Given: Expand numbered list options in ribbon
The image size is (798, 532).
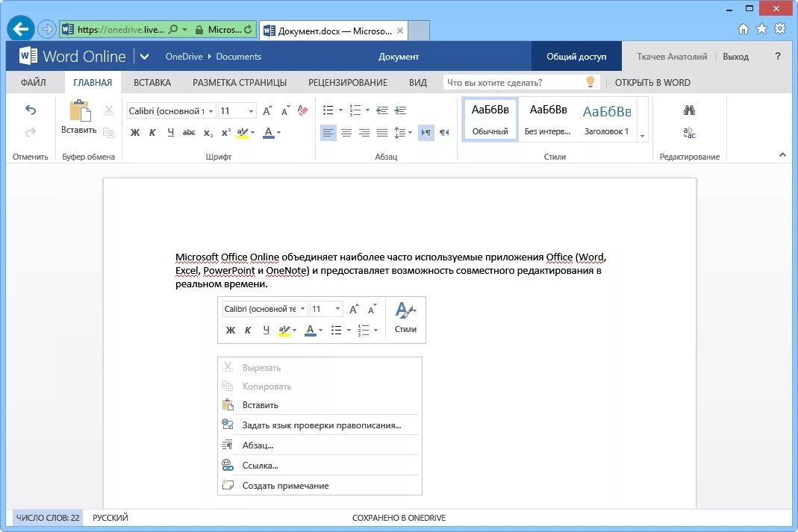Looking at the screenshot, I should click(367, 110).
